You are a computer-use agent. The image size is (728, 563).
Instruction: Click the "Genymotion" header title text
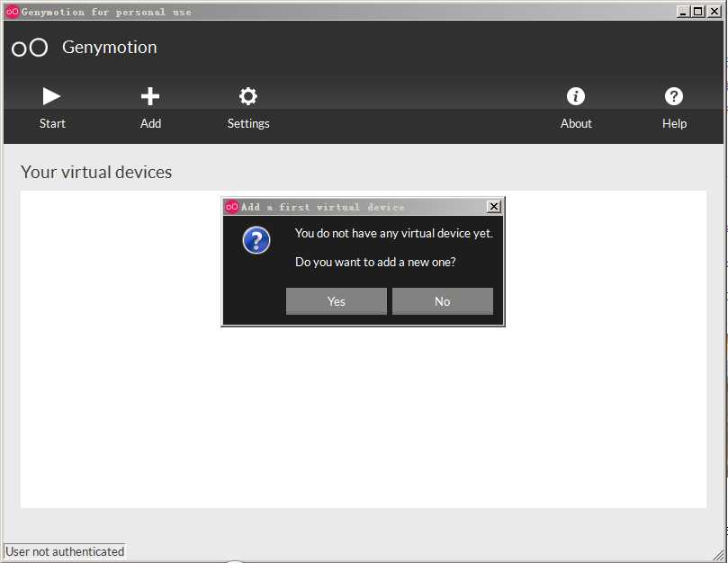click(x=110, y=48)
